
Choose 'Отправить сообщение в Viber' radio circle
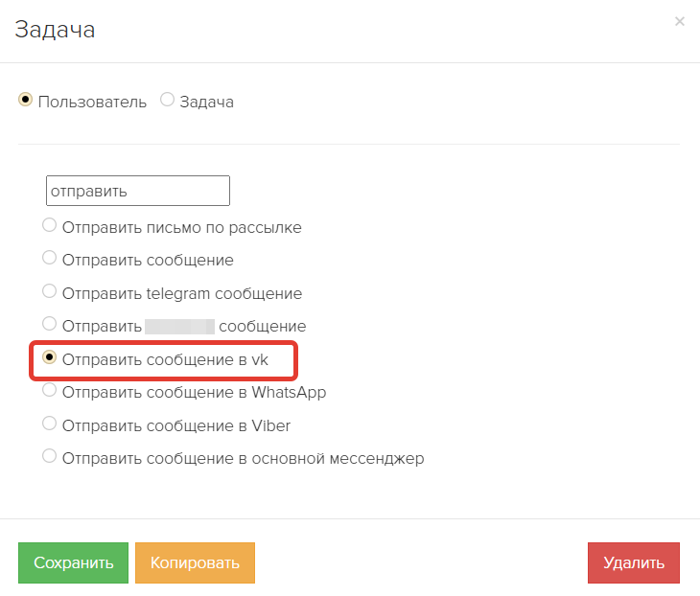pyautogui.click(x=49, y=423)
